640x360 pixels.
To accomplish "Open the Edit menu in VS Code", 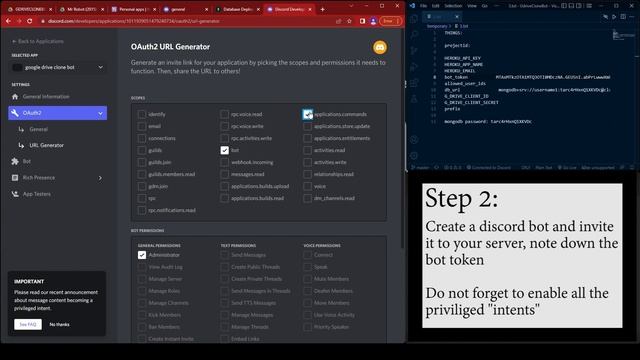I will click(436, 6).
